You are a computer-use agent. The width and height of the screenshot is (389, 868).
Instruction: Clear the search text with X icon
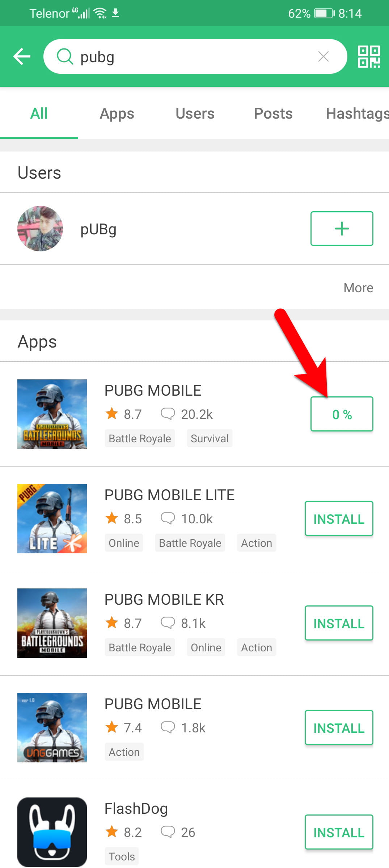323,56
